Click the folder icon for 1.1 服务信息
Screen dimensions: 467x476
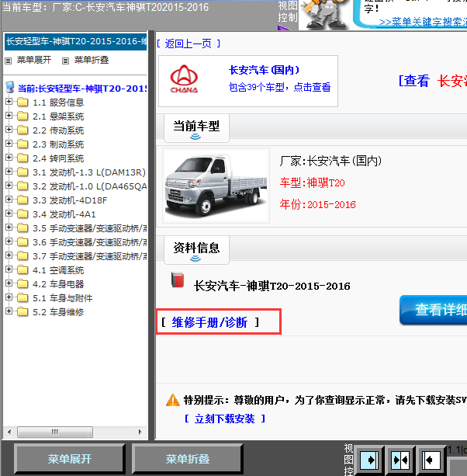(22, 102)
